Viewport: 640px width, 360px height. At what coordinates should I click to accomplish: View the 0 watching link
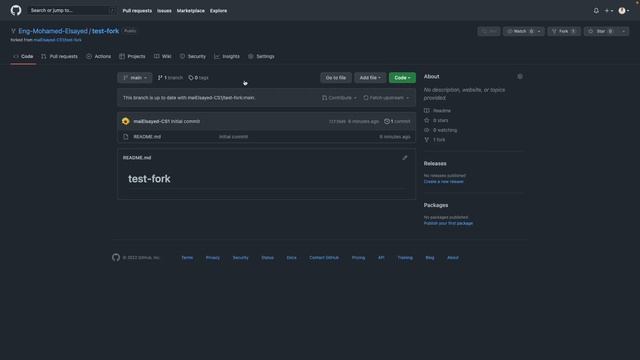pos(440,130)
